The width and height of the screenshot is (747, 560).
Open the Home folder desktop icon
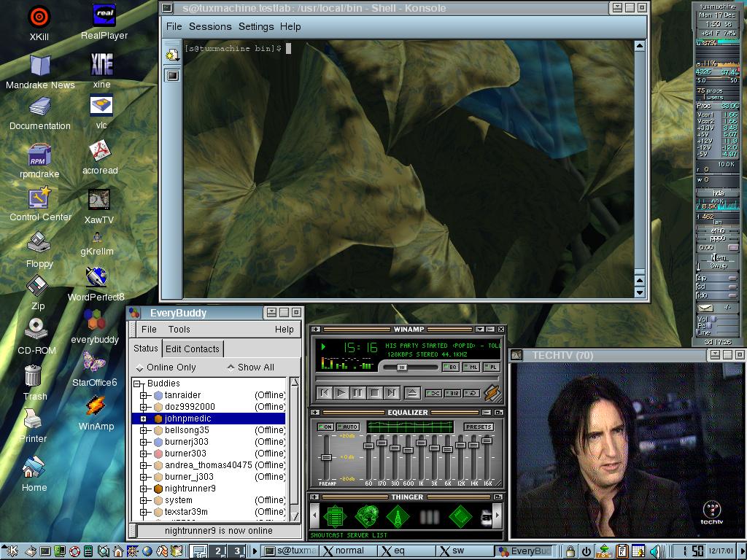[x=34, y=467]
